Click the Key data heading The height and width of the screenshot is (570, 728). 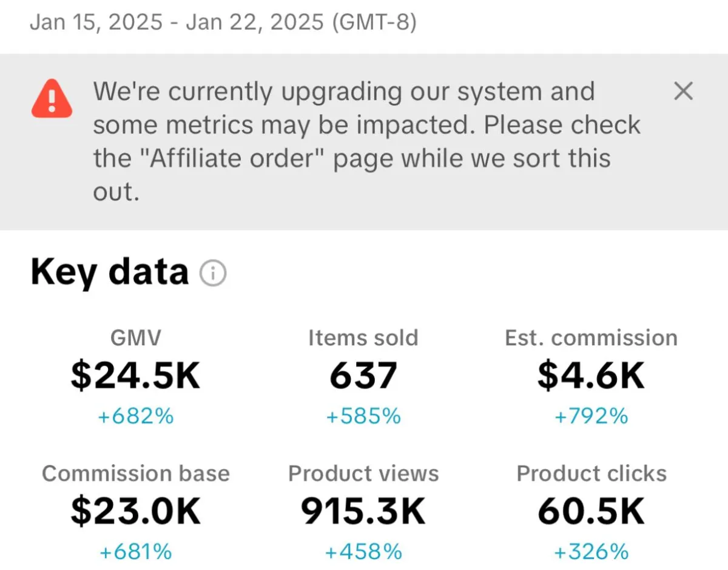(110, 273)
